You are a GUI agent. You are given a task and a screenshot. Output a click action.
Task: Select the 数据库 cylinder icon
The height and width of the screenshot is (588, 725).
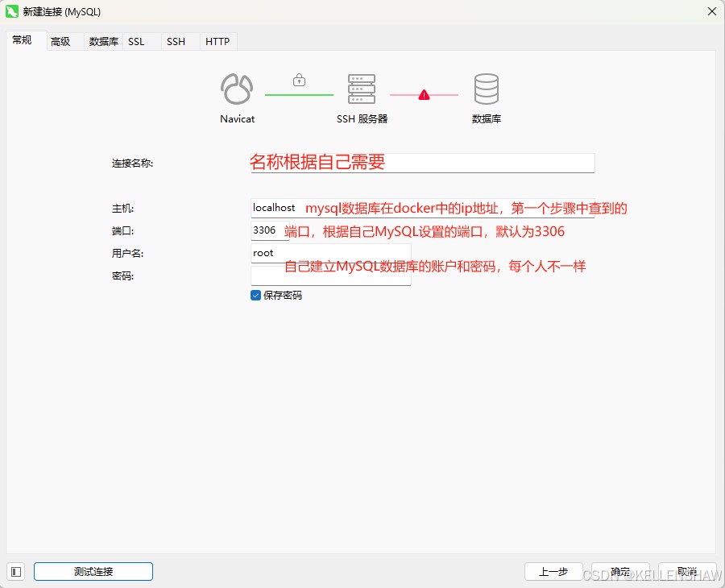[x=487, y=89]
